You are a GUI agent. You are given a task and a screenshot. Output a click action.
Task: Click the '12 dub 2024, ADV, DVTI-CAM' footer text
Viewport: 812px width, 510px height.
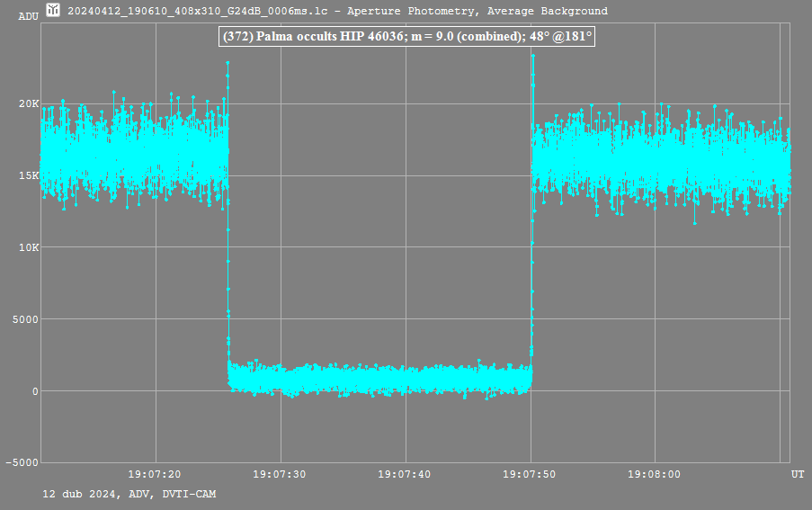click(129, 494)
